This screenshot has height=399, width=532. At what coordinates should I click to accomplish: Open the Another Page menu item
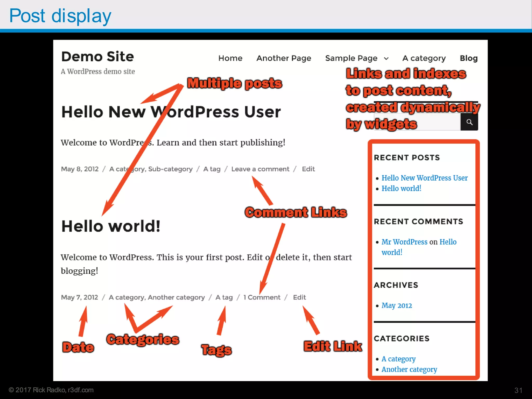pyautogui.click(x=284, y=58)
